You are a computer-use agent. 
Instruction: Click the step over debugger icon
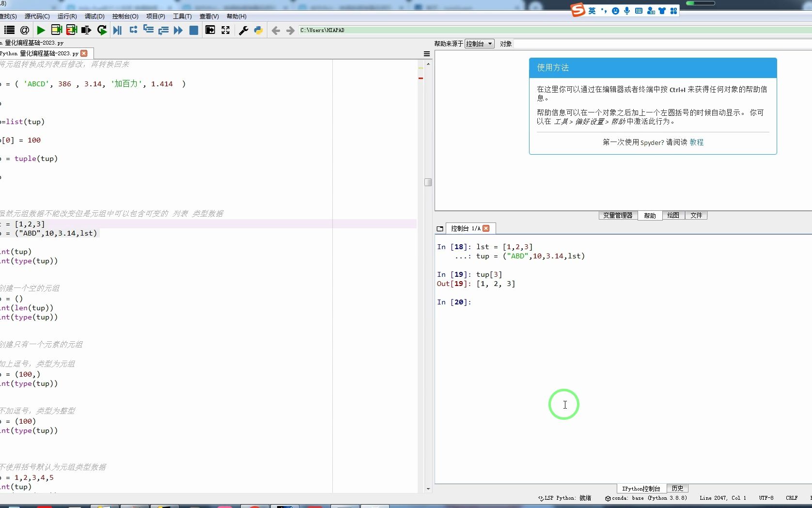tap(133, 30)
